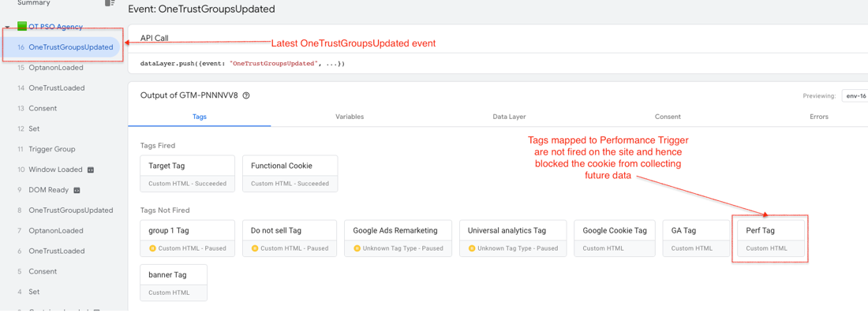The width and height of the screenshot is (868, 313).
Task: Open the Errors tab
Action: [x=819, y=117]
